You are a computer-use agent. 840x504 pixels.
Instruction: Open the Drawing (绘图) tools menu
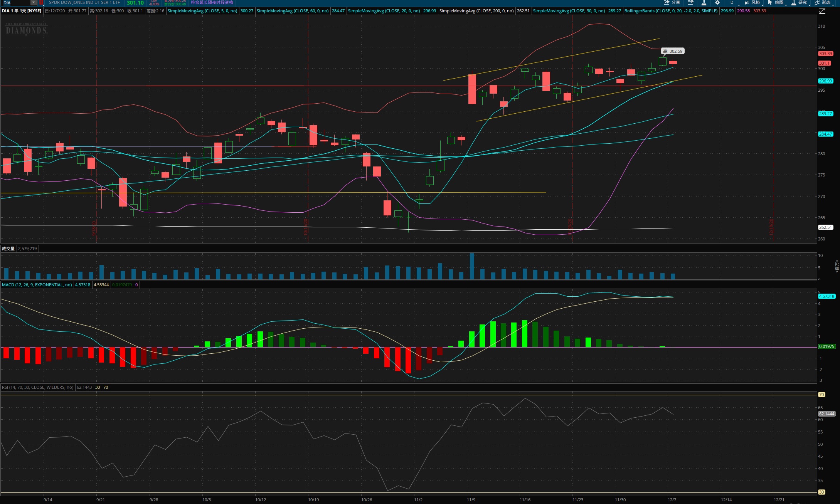[776, 3]
